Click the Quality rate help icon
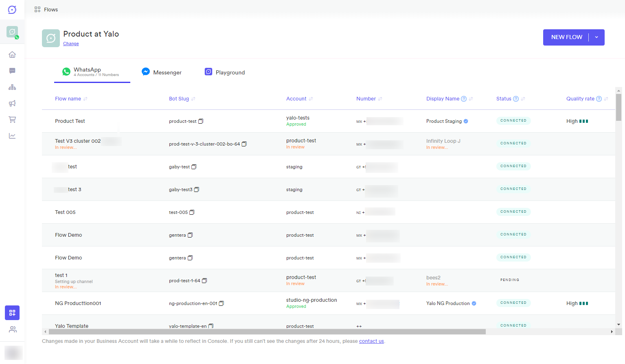The image size is (625, 364). [x=599, y=99]
